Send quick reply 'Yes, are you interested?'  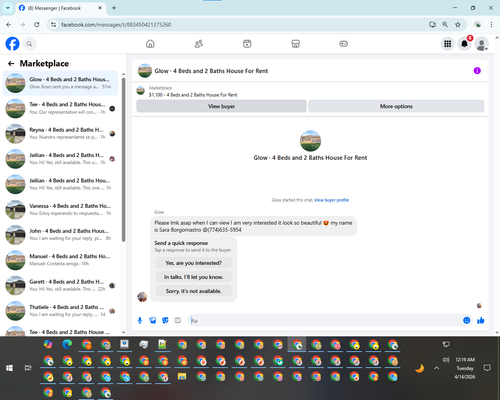point(193,263)
